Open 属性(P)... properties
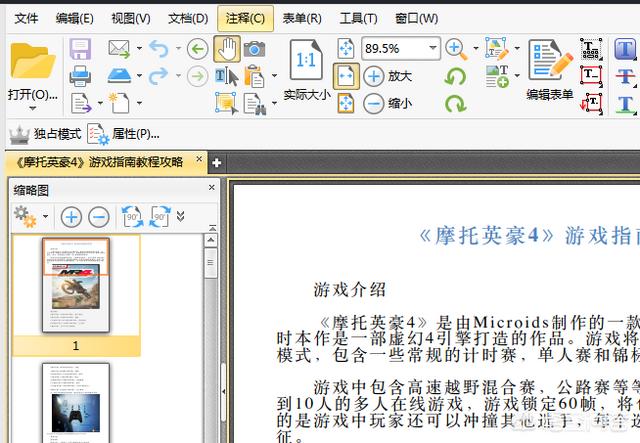The height and width of the screenshot is (443, 640). (x=123, y=134)
